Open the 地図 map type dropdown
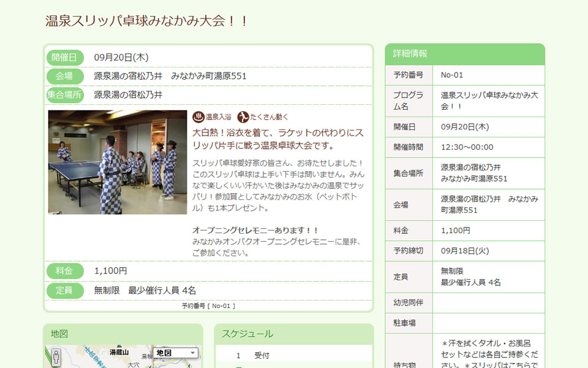 pos(176,353)
